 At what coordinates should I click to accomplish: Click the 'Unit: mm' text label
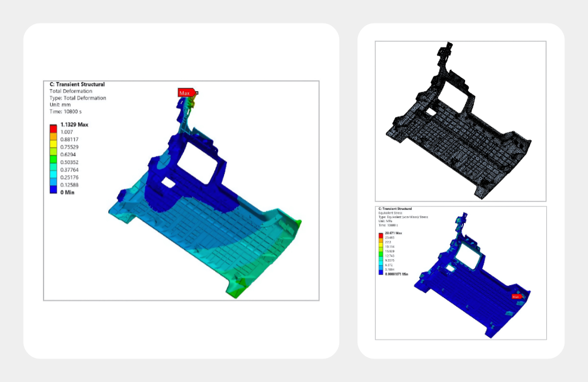(x=61, y=105)
